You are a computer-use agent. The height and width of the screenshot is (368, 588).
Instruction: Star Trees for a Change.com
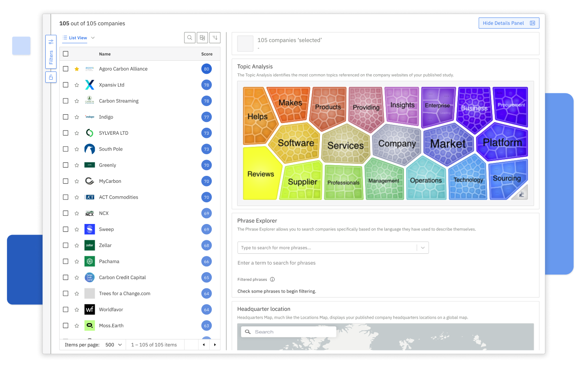77,294
